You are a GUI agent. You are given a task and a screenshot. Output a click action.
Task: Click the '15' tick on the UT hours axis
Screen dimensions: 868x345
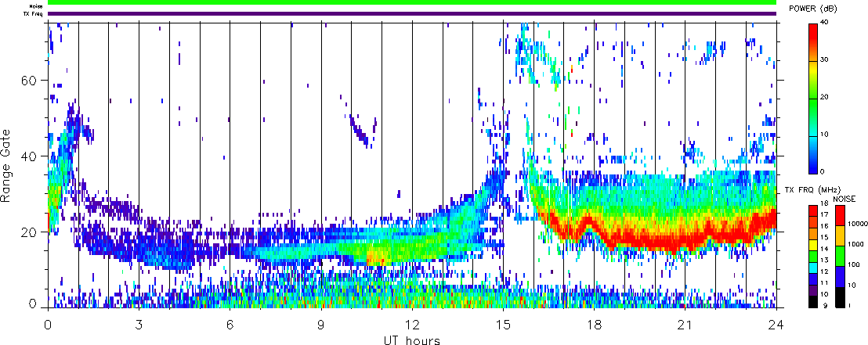click(503, 324)
